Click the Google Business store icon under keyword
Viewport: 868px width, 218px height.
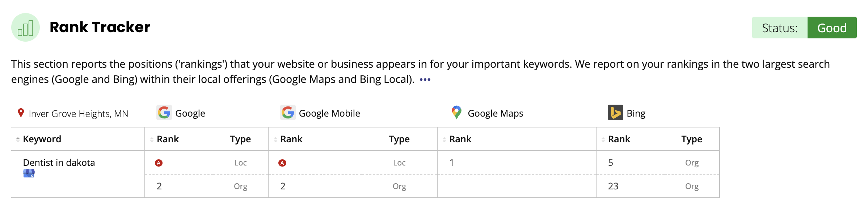tap(29, 173)
